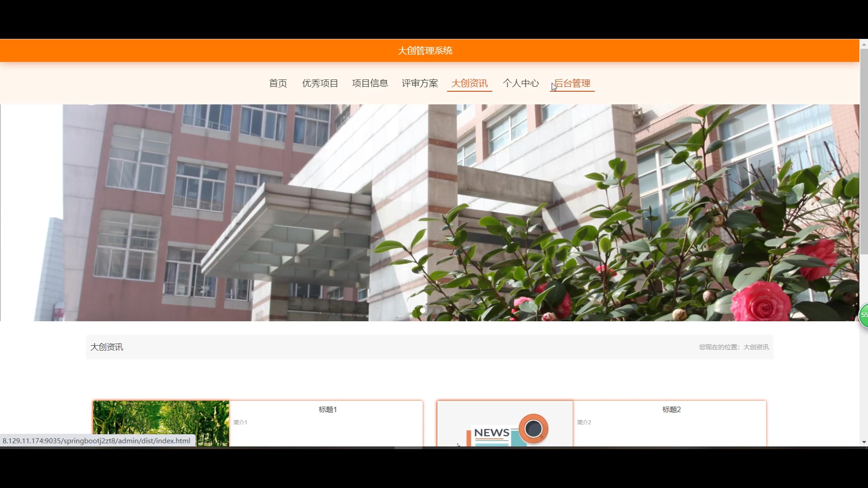Click the green floating badge at right edge
Viewport: 868px width, 488px height.
(863, 315)
